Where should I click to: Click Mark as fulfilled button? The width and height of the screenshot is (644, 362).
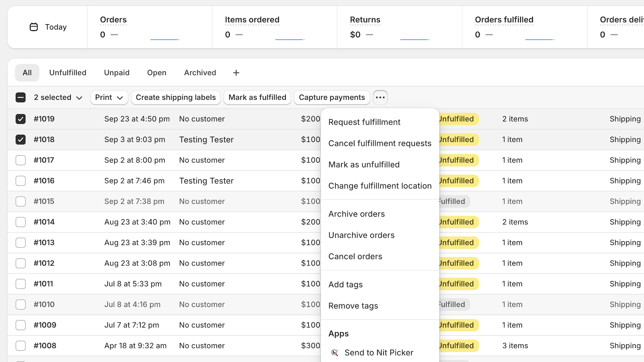point(257,97)
